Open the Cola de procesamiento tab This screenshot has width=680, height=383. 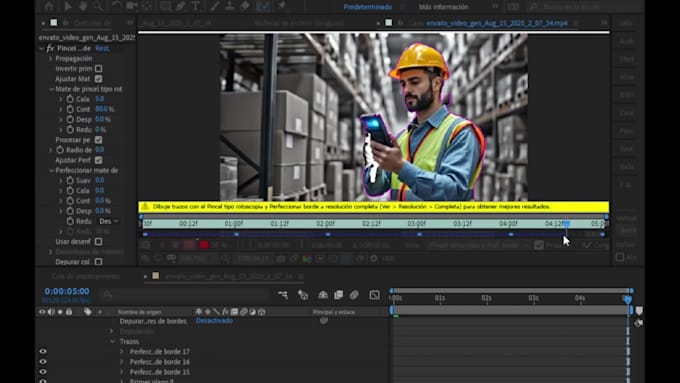[85, 276]
